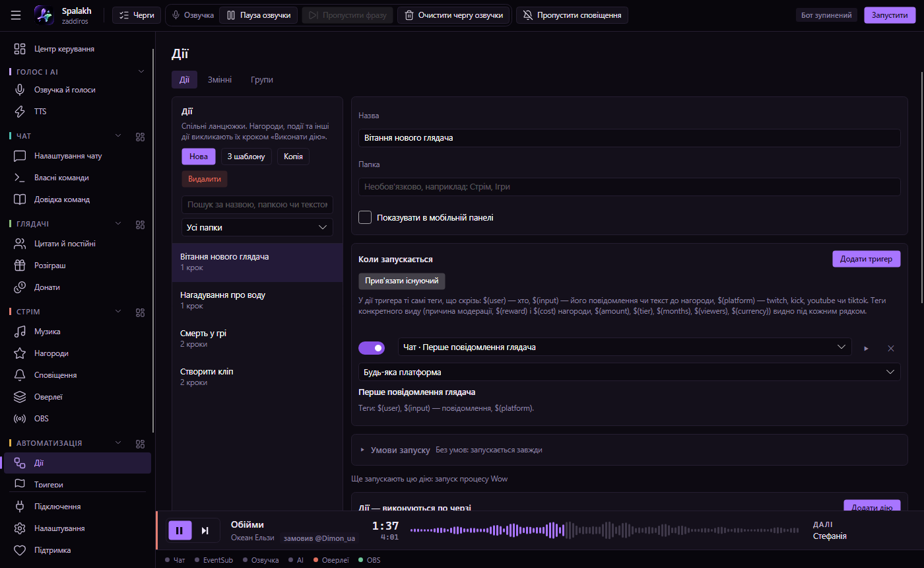Click grid icon next to ЧАТ section
This screenshot has height=568, width=924.
click(x=140, y=137)
